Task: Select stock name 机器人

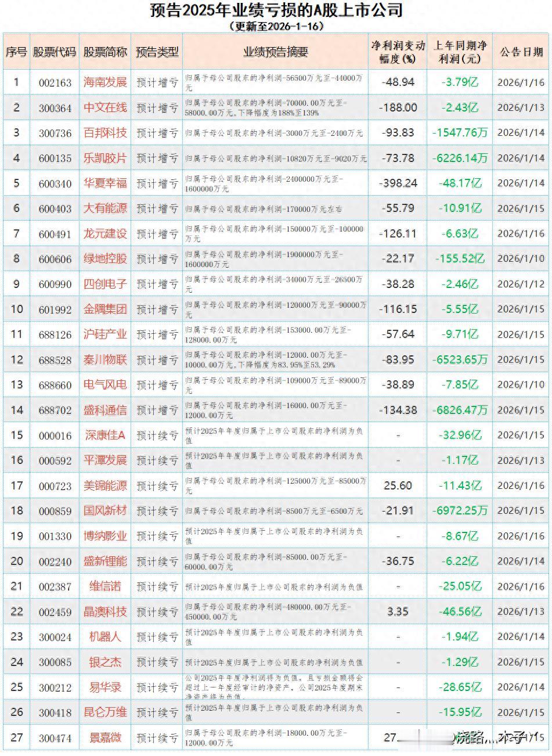Action: [105, 636]
